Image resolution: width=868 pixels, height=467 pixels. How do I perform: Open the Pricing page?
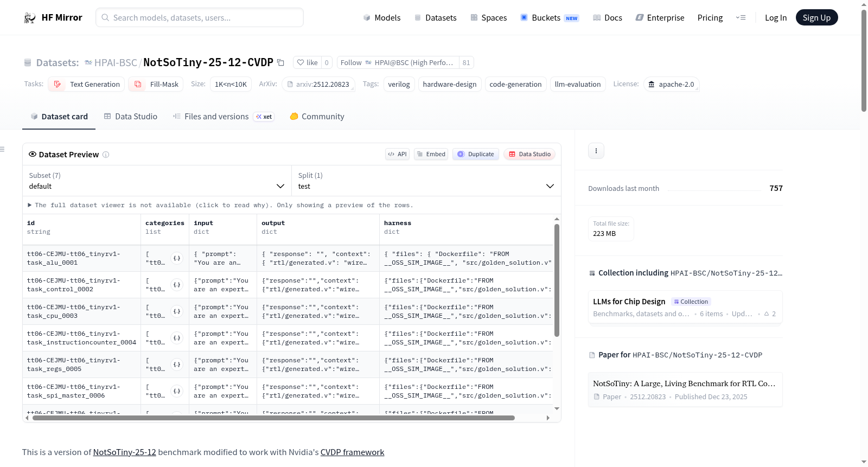pos(710,18)
